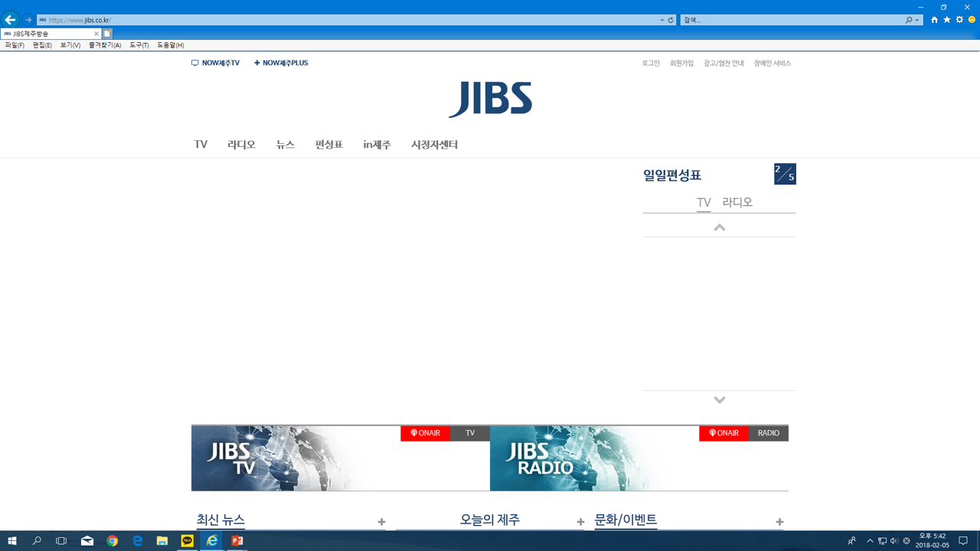Open the 보기(V) menu
The height and width of the screenshot is (551, 980).
(x=70, y=45)
